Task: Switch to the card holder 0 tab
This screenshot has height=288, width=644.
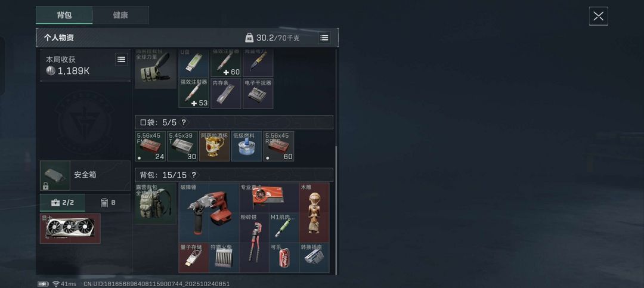Action: [108, 203]
